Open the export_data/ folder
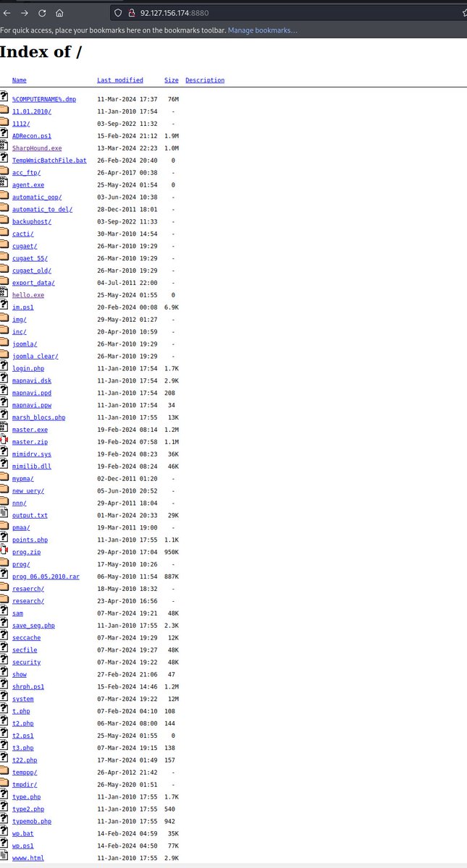This screenshot has height=868, width=467. coord(33,283)
